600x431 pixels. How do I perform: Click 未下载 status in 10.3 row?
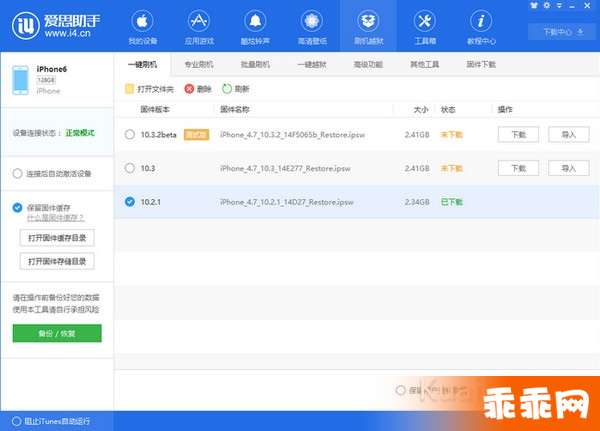pos(452,168)
